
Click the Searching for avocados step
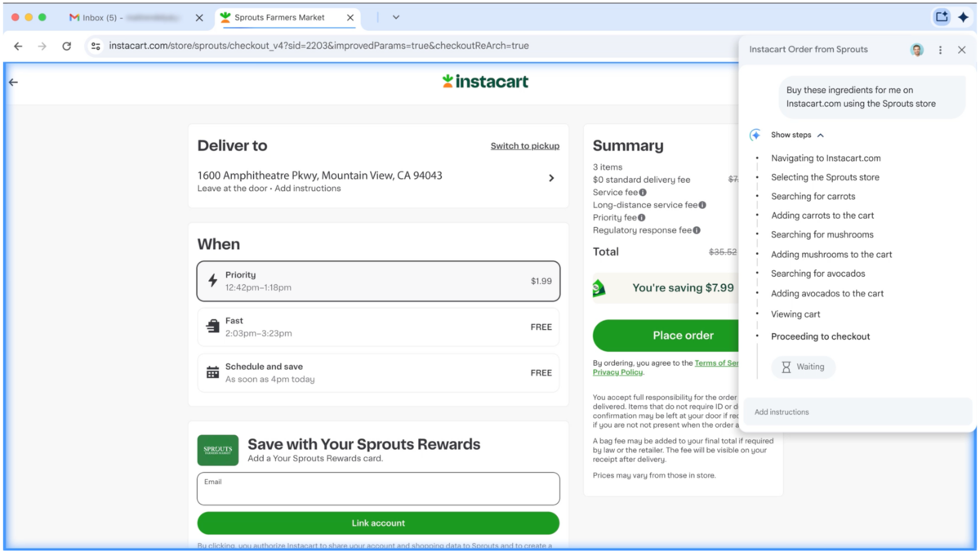pyautogui.click(x=818, y=274)
